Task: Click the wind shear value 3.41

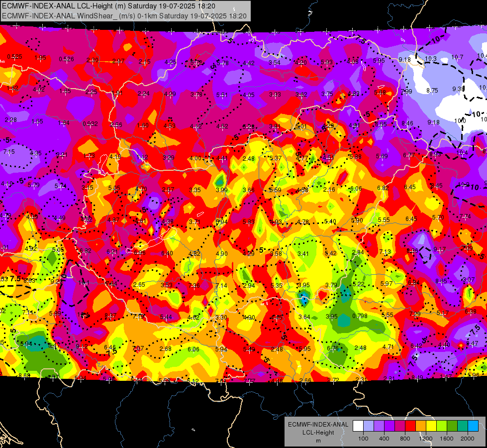Action: 303,254
